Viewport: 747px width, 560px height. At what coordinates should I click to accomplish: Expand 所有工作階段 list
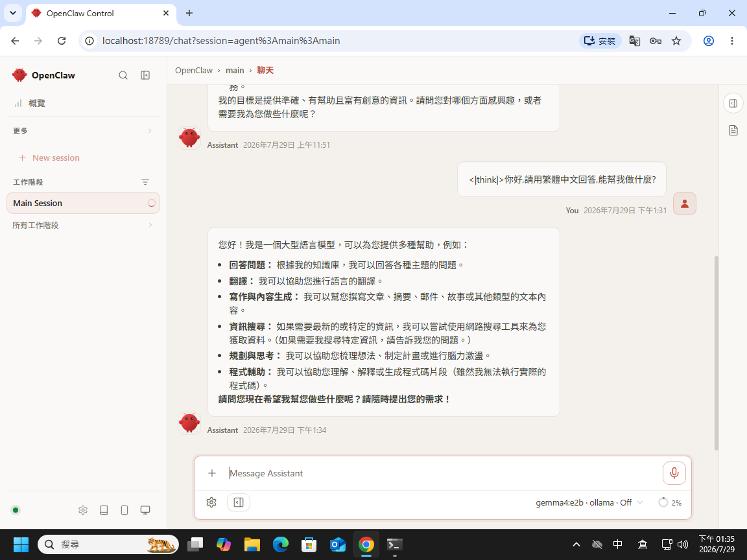(x=83, y=226)
